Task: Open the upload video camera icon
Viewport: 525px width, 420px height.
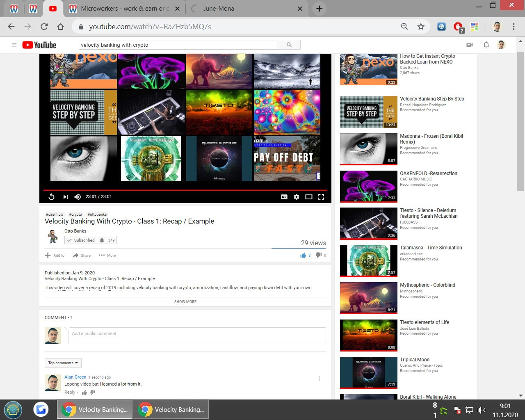Action: pyautogui.click(x=470, y=45)
